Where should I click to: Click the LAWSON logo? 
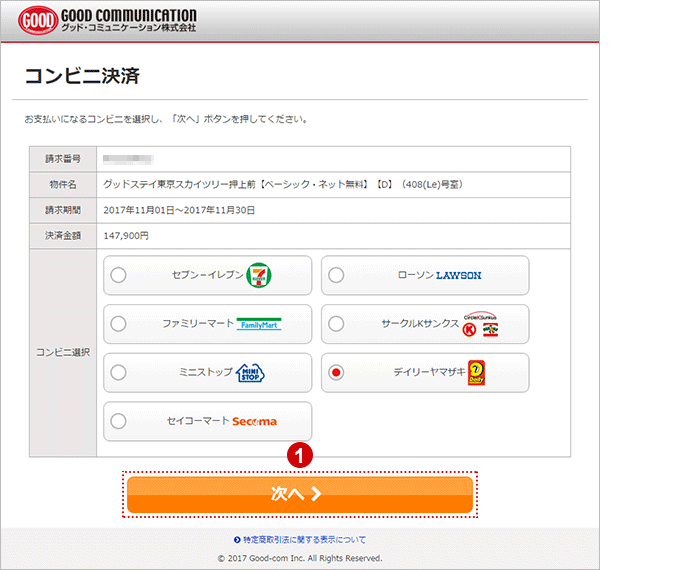click(x=459, y=276)
